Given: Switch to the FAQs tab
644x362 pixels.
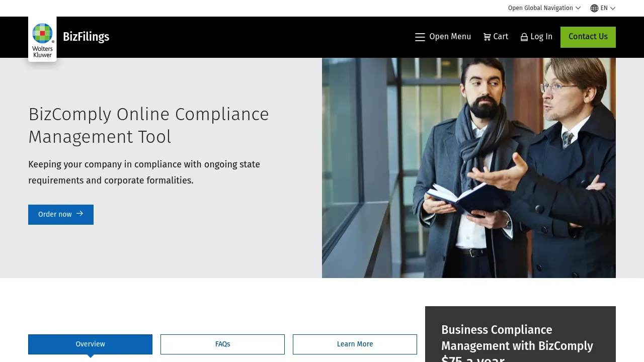Looking at the screenshot, I should coord(222,344).
